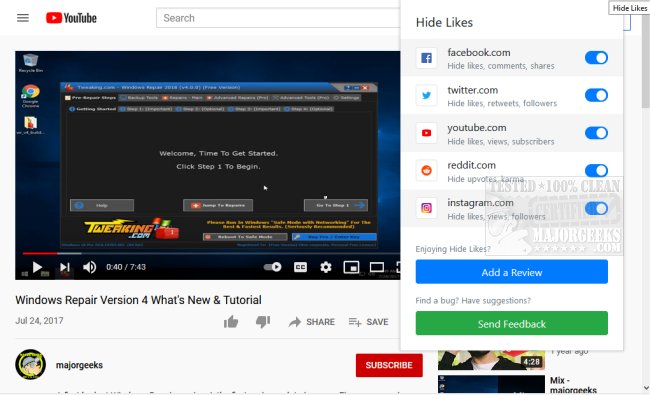Share the video using SHARE
Screen dimensions: 650x395
(312, 322)
